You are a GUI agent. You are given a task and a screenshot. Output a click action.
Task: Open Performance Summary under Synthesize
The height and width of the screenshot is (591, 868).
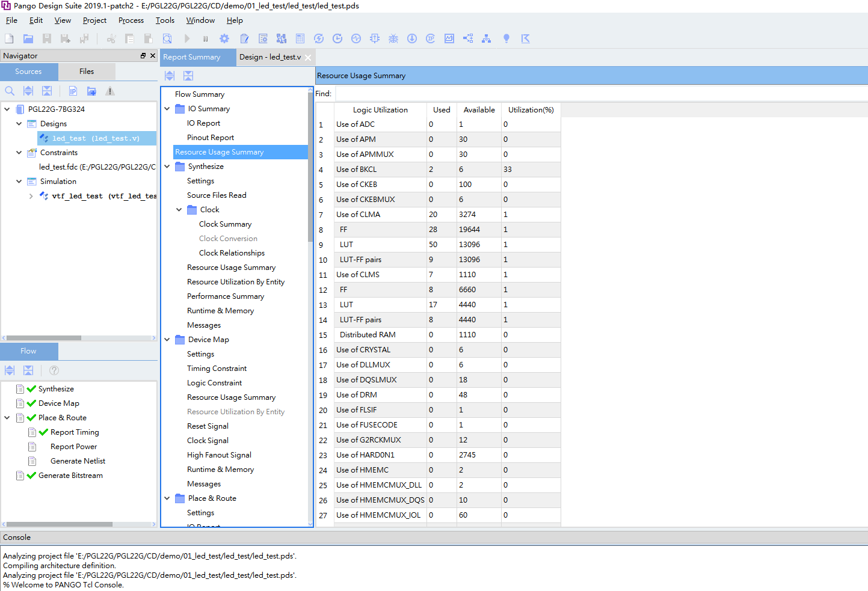tap(226, 296)
